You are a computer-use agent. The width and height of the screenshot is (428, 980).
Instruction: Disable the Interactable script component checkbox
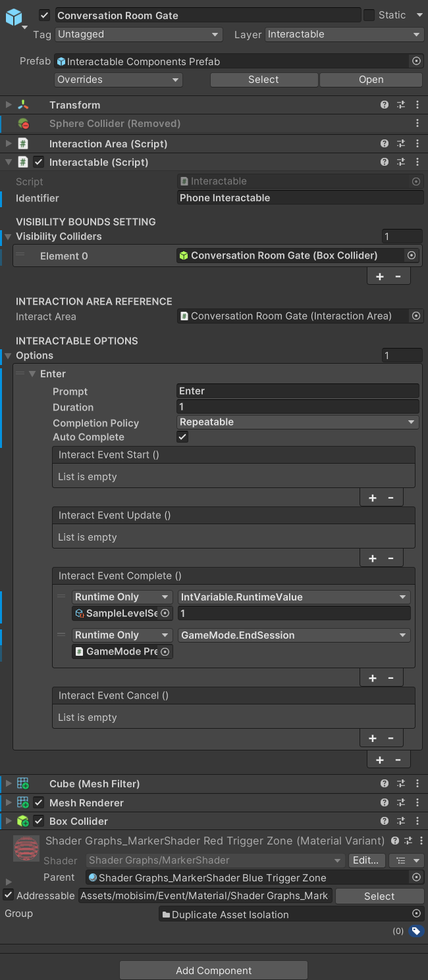(39, 162)
